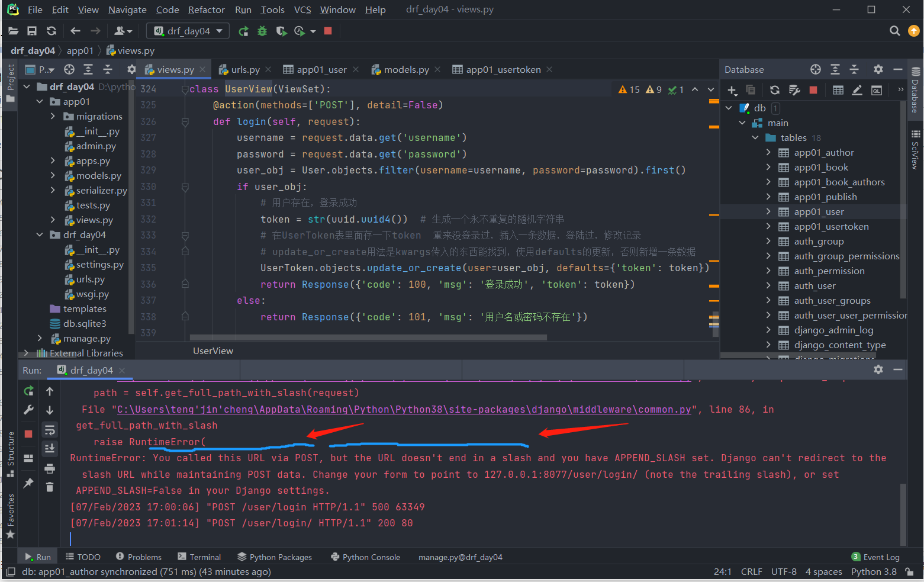Image resolution: width=924 pixels, height=582 pixels.
Task: Open drf_day04 run configuration dropdown
Action: pyautogui.click(x=188, y=31)
